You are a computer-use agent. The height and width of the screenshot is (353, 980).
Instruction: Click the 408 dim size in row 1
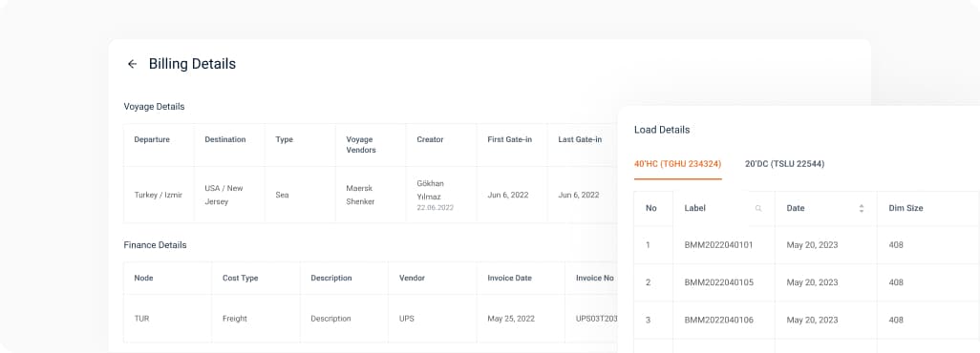(x=896, y=245)
